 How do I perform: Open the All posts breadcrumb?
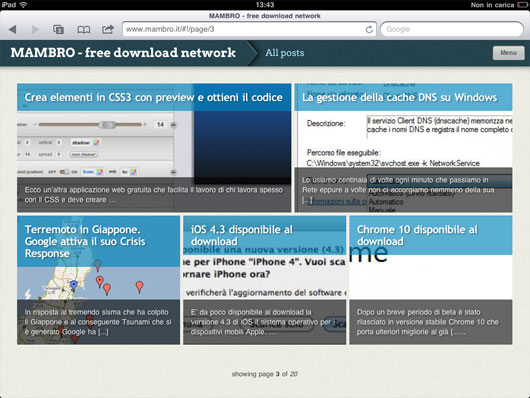(285, 53)
